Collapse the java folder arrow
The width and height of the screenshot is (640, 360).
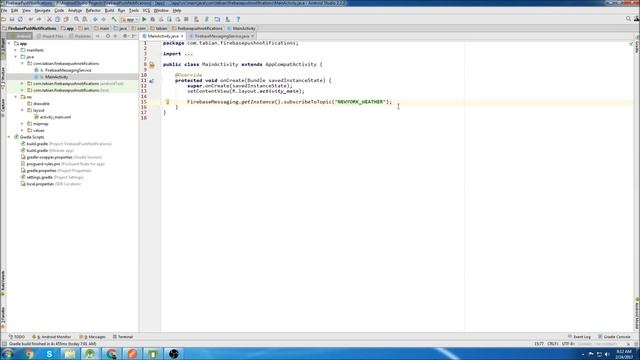(x=16, y=57)
